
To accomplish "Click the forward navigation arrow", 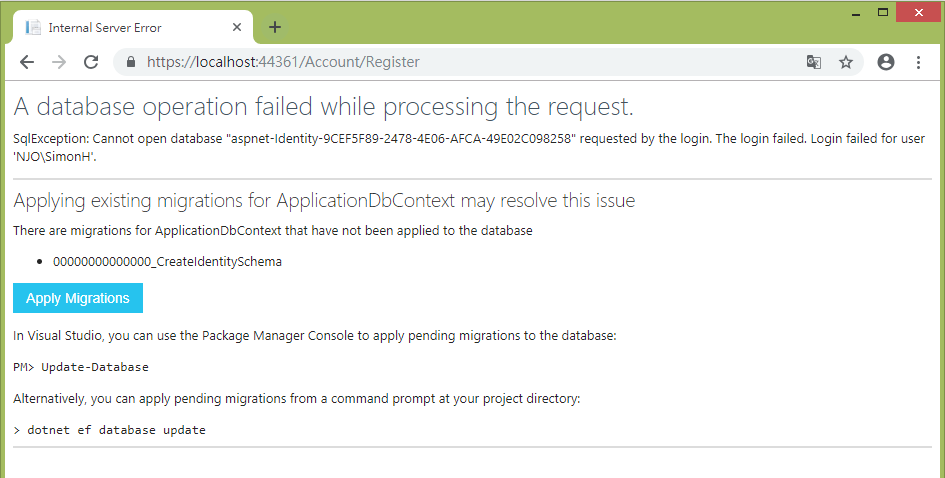I will point(58,62).
